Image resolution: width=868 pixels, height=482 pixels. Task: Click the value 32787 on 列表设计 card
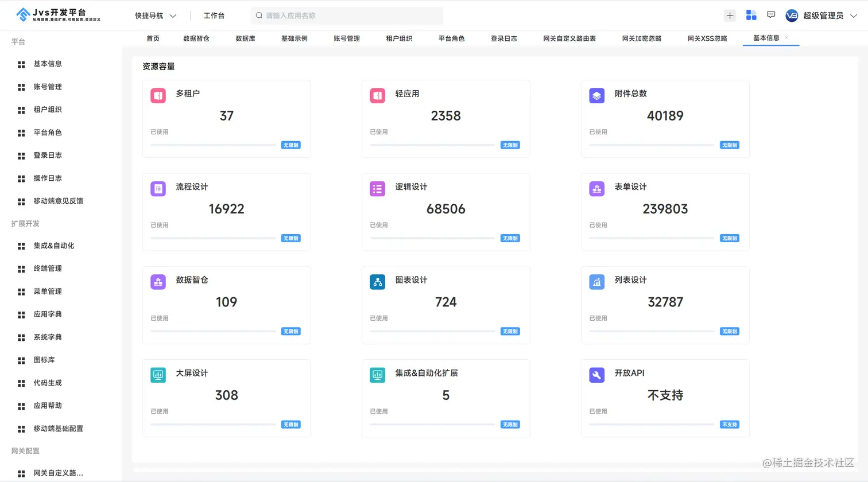(x=665, y=302)
